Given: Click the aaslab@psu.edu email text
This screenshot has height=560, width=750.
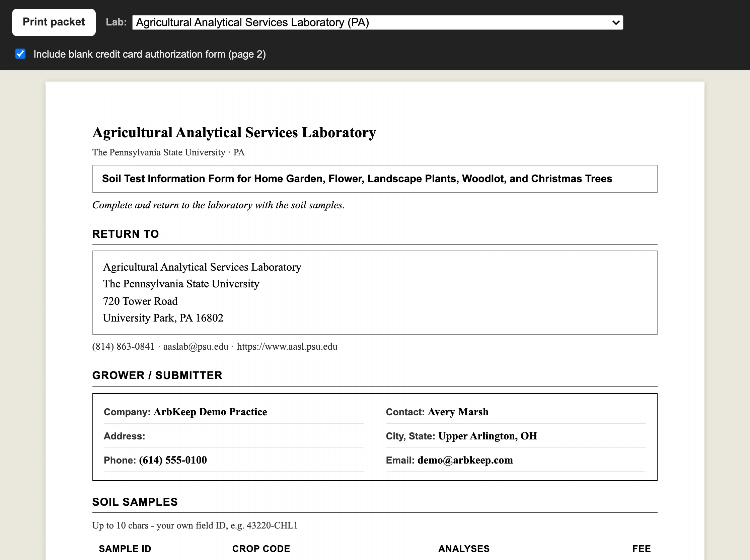Looking at the screenshot, I should 196,346.
